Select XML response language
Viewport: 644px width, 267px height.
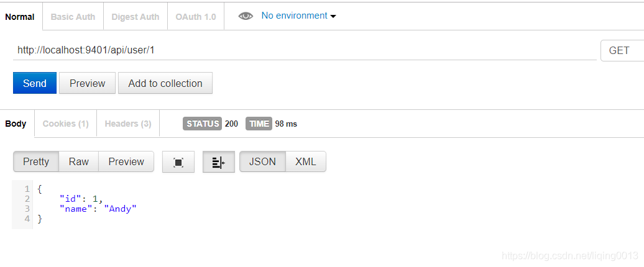pos(306,161)
